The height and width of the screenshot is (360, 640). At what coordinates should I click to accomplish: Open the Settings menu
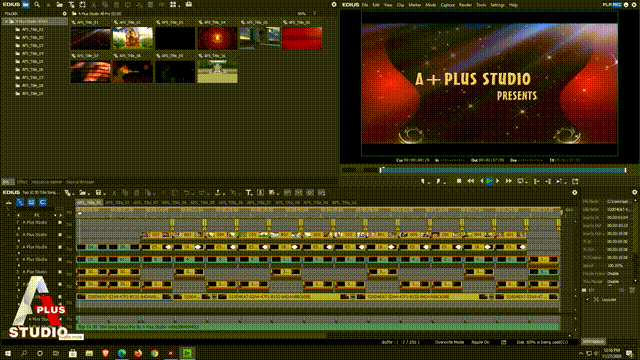(x=497, y=5)
